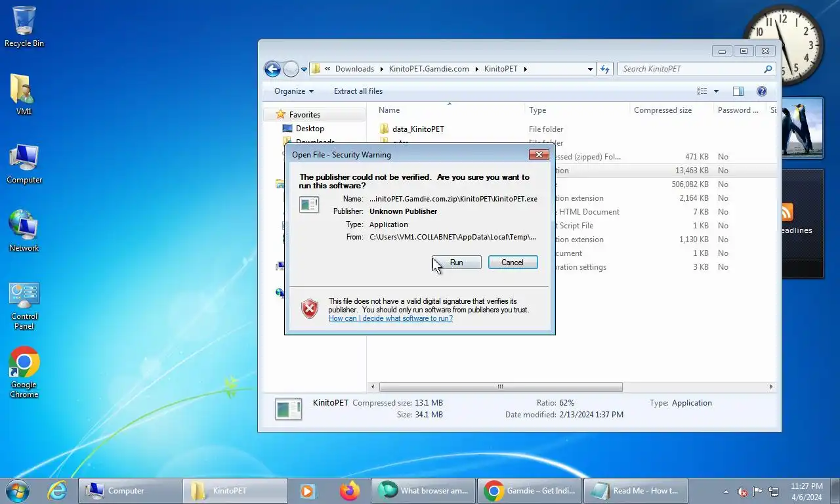
Task: Toggle the preview pane icon
Action: pos(738,91)
